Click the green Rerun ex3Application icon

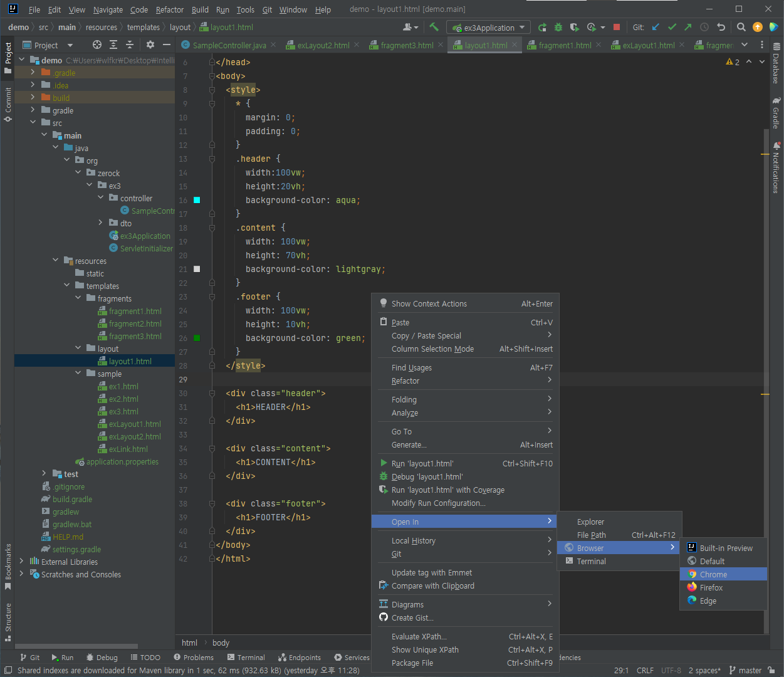pyautogui.click(x=542, y=27)
